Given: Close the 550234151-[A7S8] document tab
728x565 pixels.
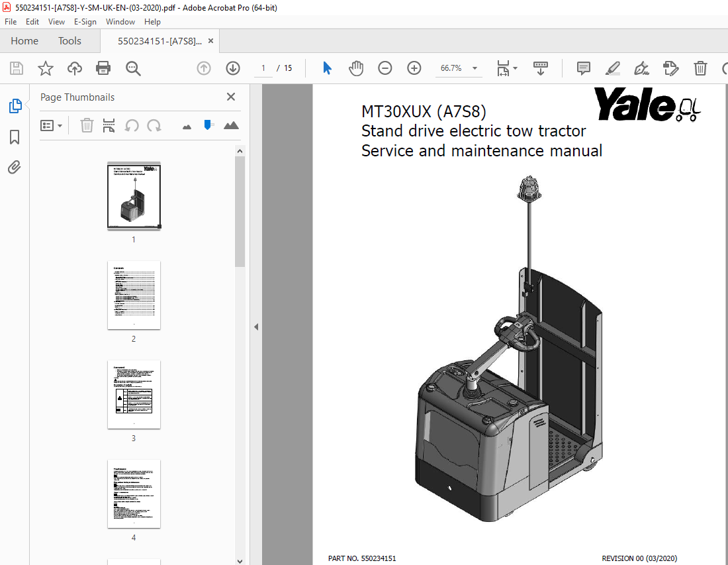Looking at the screenshot, I should 210,41.
